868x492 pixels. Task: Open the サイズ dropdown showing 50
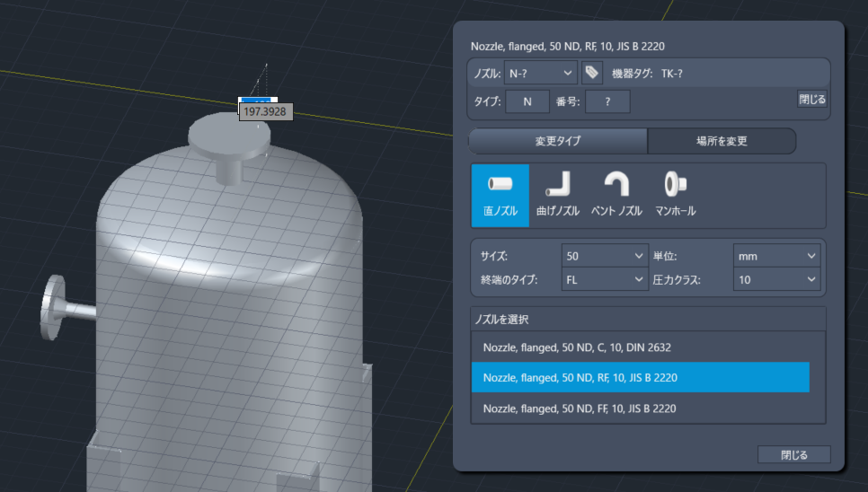click(x=605, y=256)
